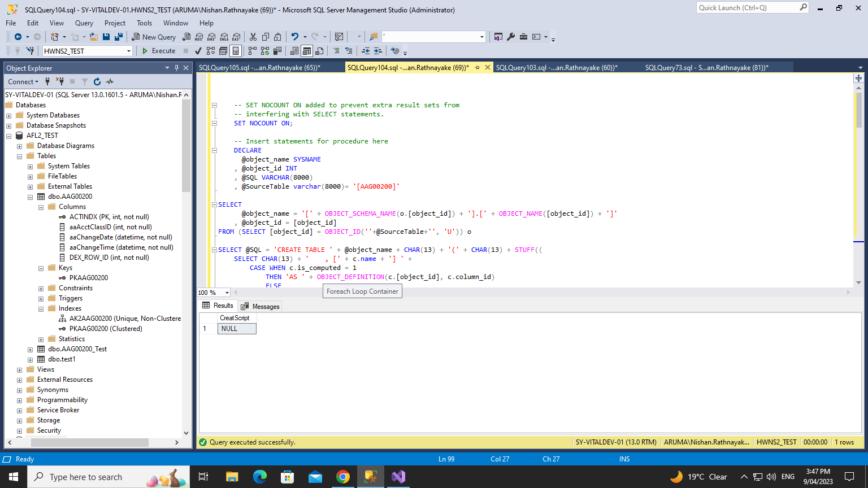The height and width of the screenshot is (488, 868).
Task: Collapse the dbo.AAG00200 table node
Action: 30,197
